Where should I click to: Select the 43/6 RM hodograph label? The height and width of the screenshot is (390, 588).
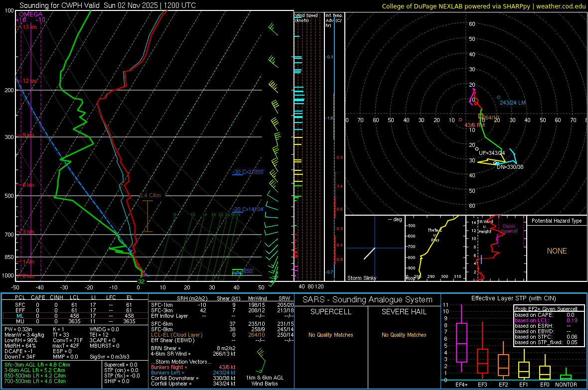474,125
